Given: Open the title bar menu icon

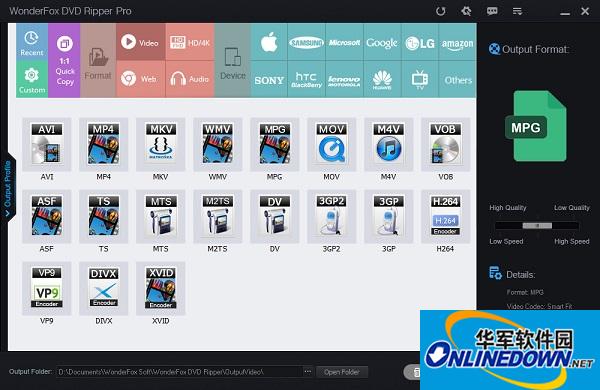Looking at the screenshot, I should tap(517, 11).
